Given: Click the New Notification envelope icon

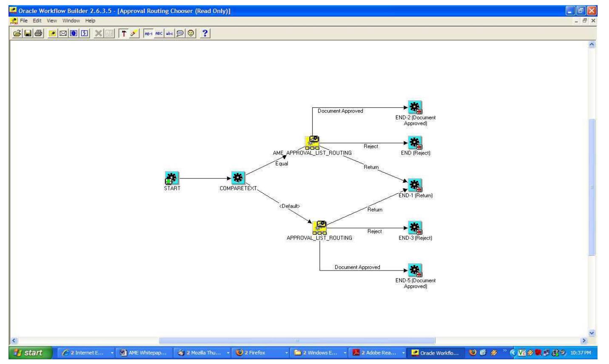Looking at the screenshot, I should 63,34.
